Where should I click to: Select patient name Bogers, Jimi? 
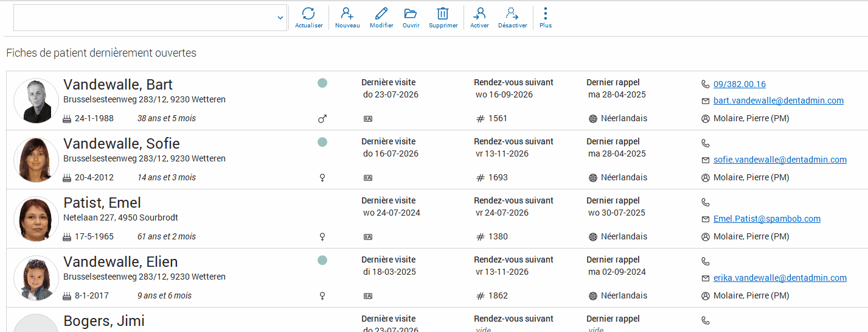[x=104, y=321]
